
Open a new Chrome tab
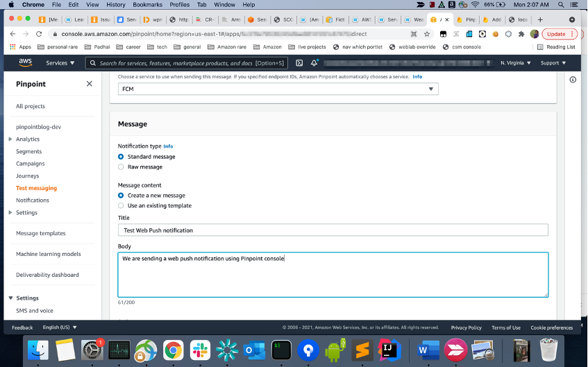(540, 20)
